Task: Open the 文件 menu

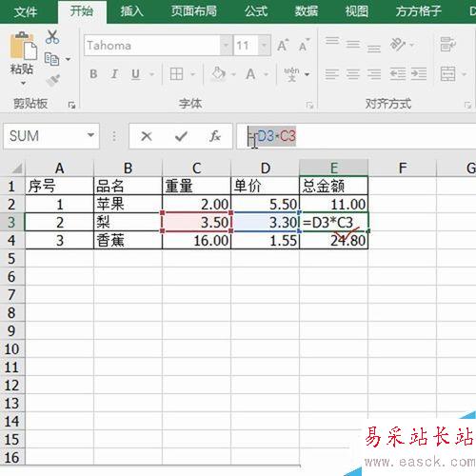Action: click(x=26, y=12)
